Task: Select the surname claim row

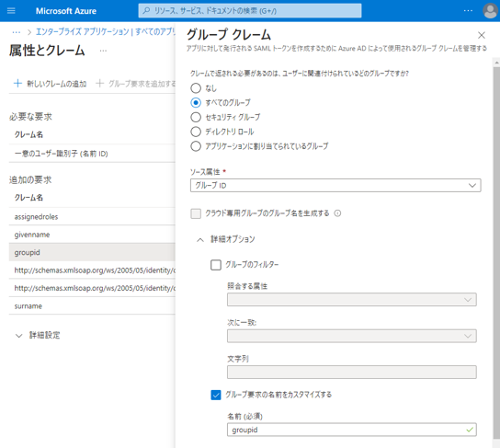Action: tap(92, 306)
